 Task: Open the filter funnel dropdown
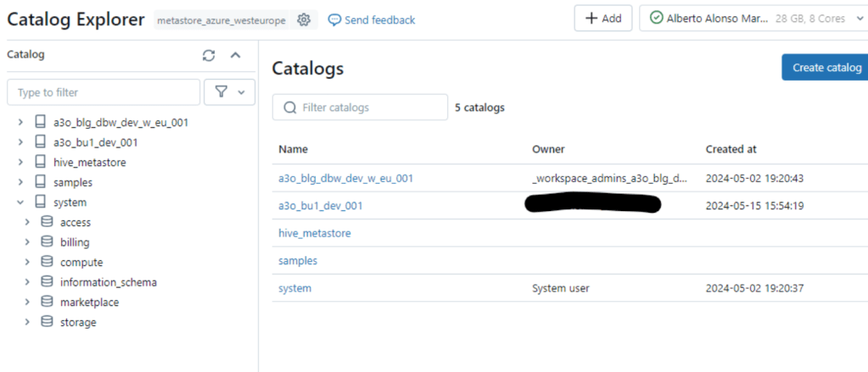coord(229,92)
